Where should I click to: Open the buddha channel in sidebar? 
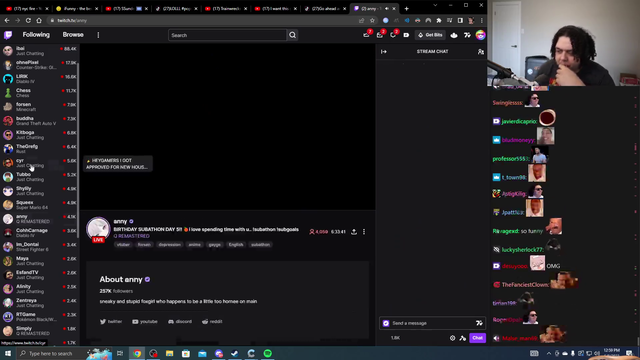pyautogui.click(x=40, y=121)
